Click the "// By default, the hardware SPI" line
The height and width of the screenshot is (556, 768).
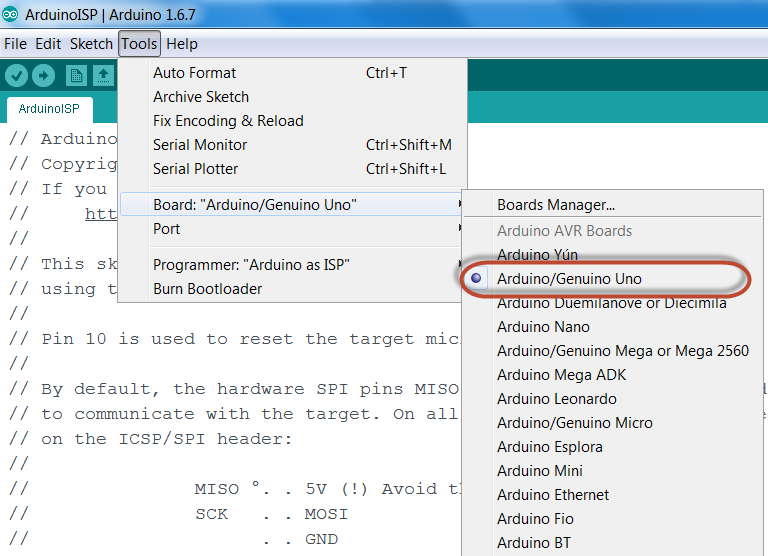click(x=234, y=389)
